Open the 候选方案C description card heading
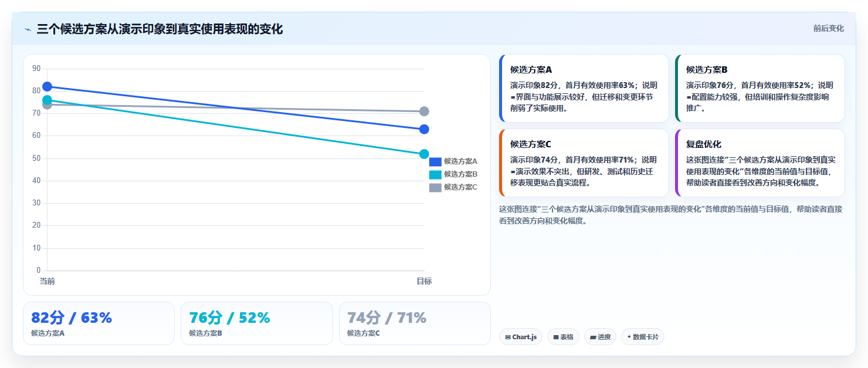Screen dimensions: 868x368 point(531,144)
